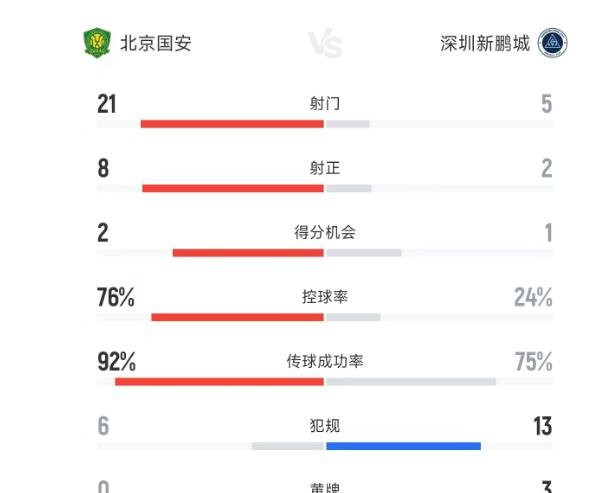Click the VS watermark between teams
The image size is (604, 493).
pos(325,43)
